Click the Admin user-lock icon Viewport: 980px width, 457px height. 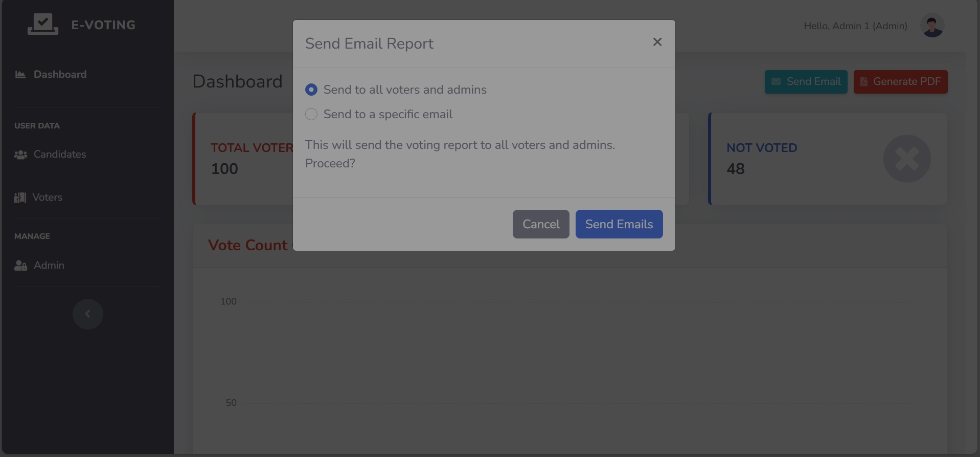[20, 266]
